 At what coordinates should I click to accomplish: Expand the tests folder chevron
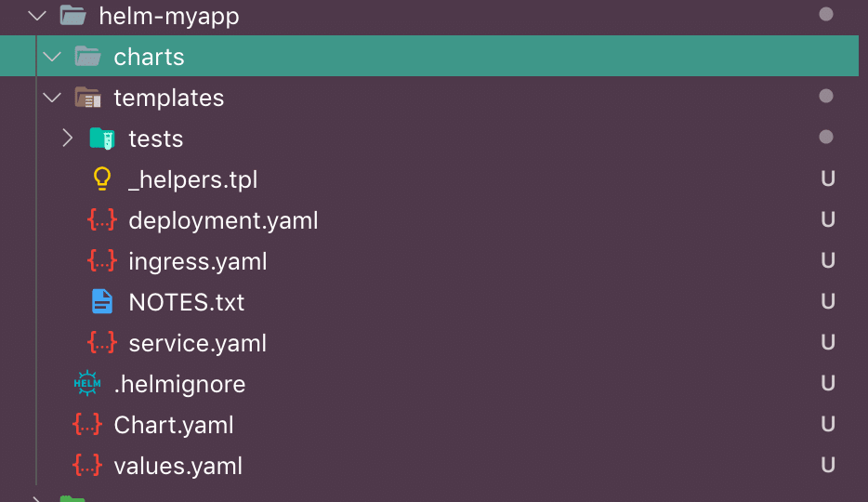(x=67, y=139)
